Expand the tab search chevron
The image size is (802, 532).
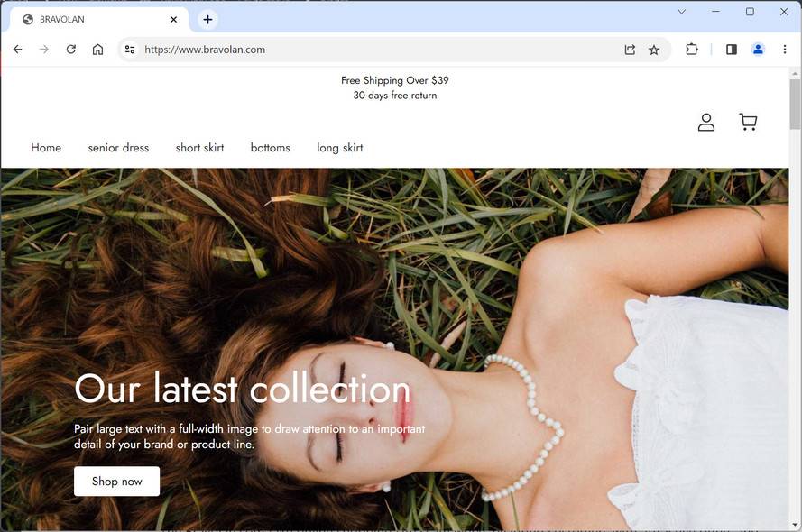point(681,12)
